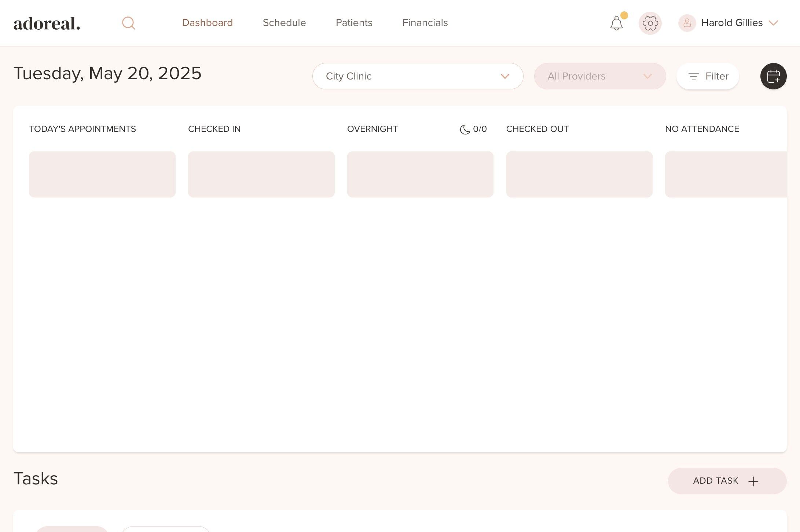The width and height of the screenshot is (800, 532).
Task: Open settings via the gear icon
Action: click(650, 23)
